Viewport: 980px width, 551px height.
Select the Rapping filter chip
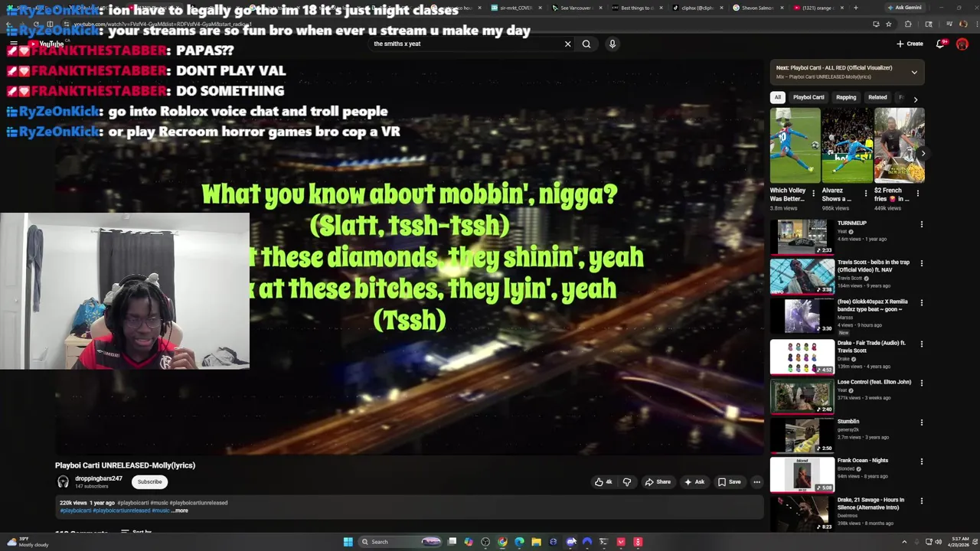point(846,97)
